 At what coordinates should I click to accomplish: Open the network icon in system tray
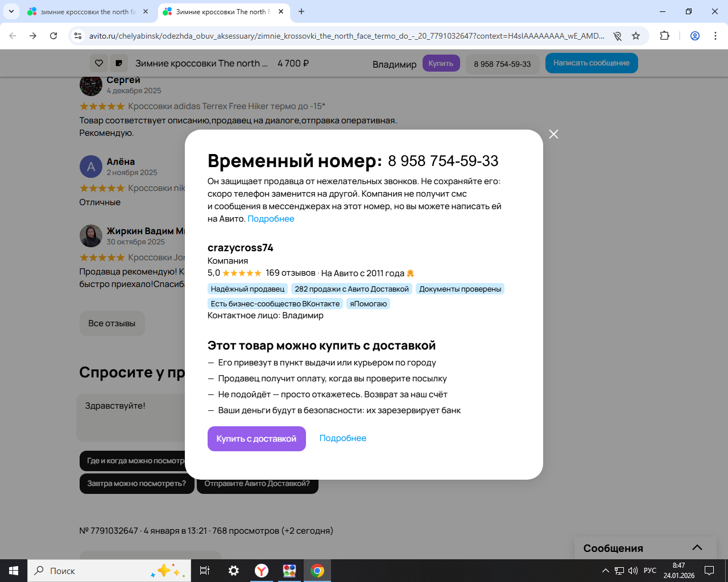619,571
